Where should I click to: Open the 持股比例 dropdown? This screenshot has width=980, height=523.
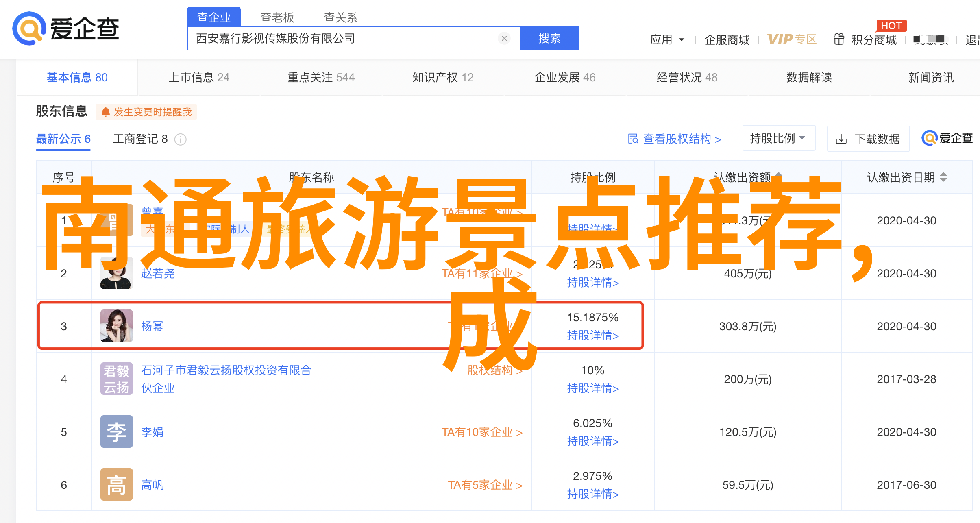pyautogui.click(x=779, y=138)
